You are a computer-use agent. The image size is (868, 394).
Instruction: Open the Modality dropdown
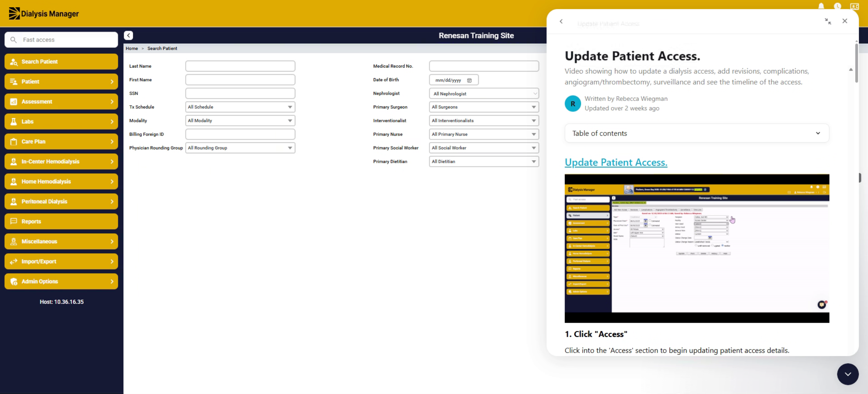click(240, 120)
